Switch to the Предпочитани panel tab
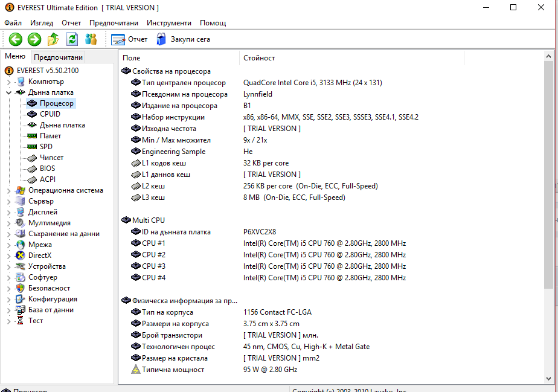Image resolution: width=558 pixels, height=392 pixels. point(59,57)
